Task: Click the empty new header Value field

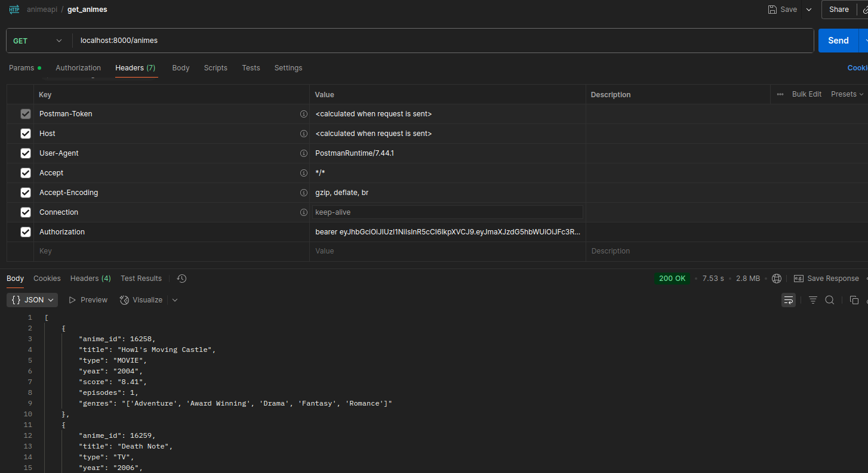Action: pyautogui.click(x=448, y=251)
